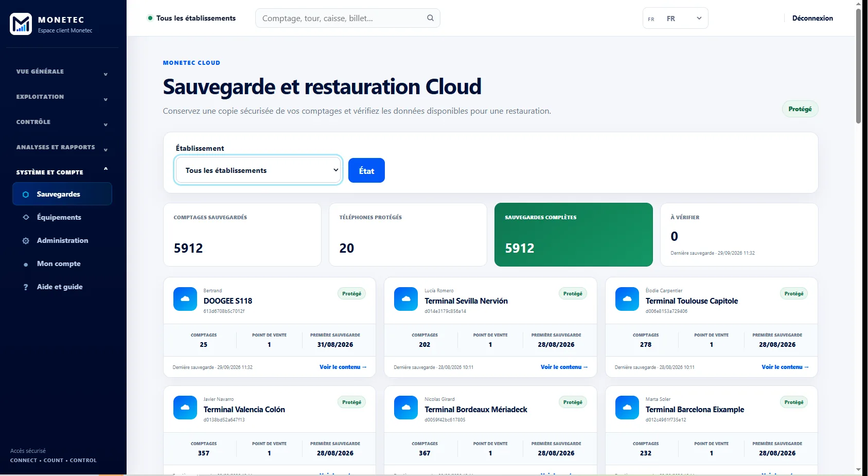Click Protégé badge on DOOGEE S118 card
The height and width of the screenshot is (476, 868).
click(352, 294)
